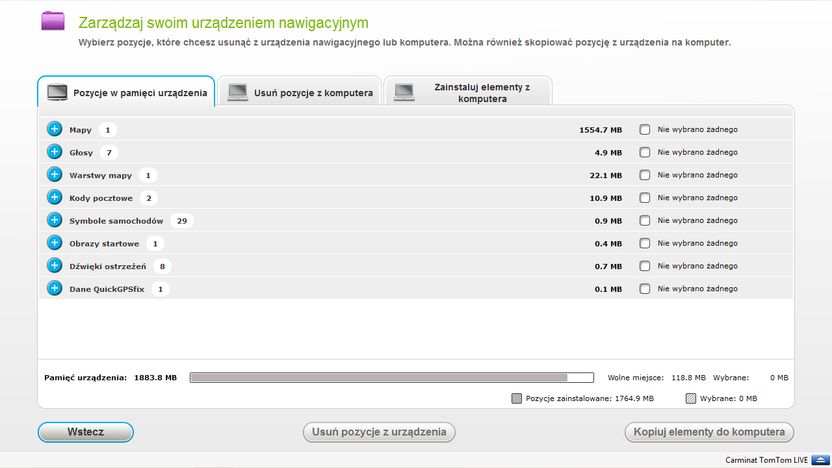Expand the Obrazy startowe category
Image resolution: width=832 pixels, height=468 pixels.
(x=54, y=243)
